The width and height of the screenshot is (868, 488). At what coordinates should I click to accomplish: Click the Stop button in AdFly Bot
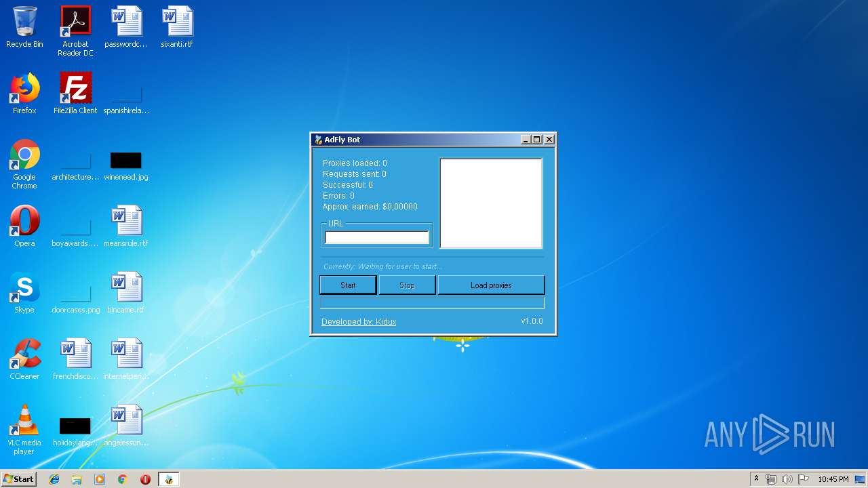407,285
